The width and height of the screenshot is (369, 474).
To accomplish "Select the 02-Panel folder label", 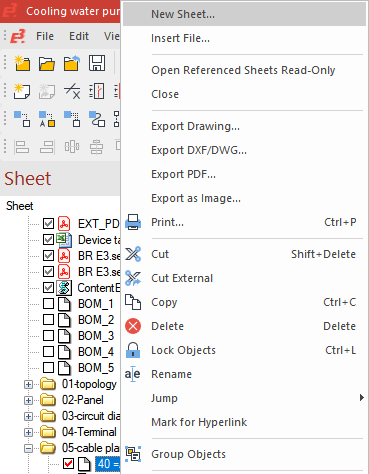I will click(x=83, y=400).
